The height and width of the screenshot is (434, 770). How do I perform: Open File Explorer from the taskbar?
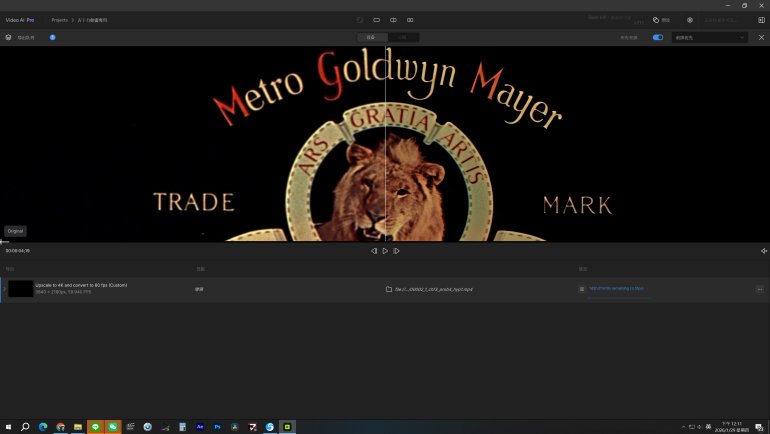[78, 427]
